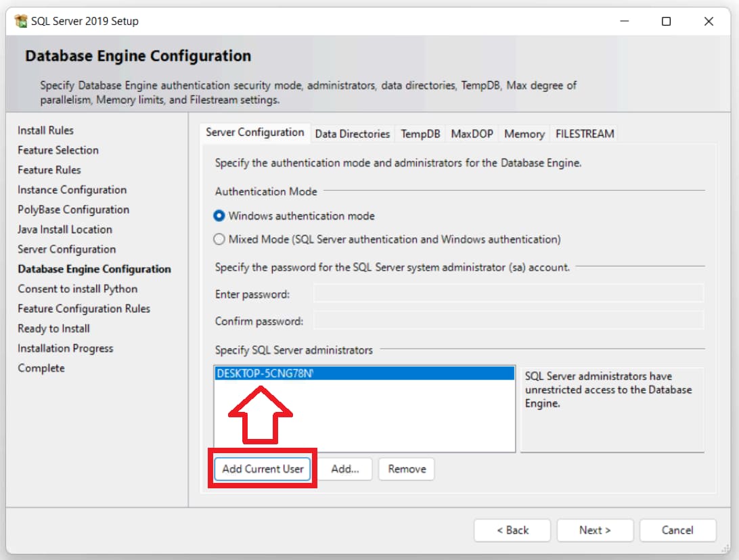The image size is (739, 560).
Task: Click the Add Current User button
Action: tap(263, 469)
